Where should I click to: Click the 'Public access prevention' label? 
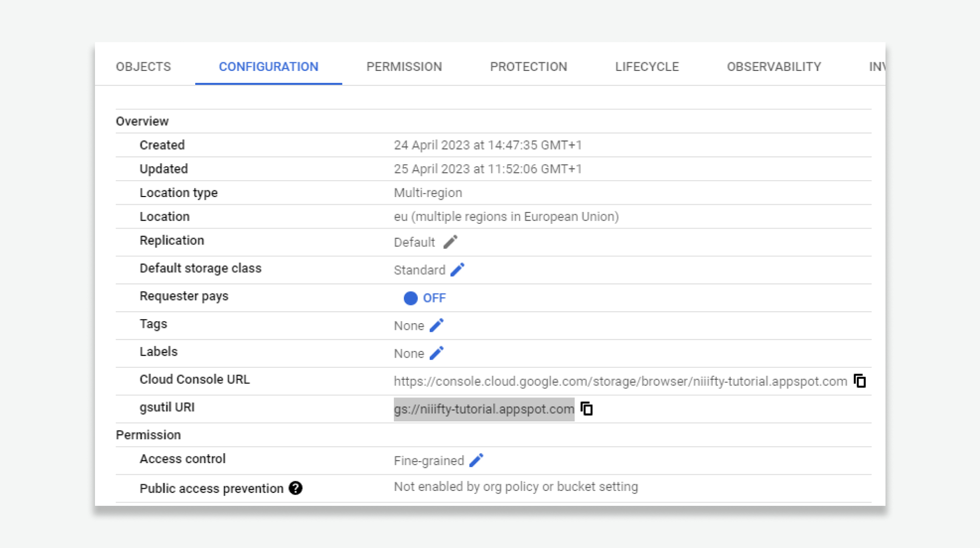pyautogui.click(x=212, y=489)
